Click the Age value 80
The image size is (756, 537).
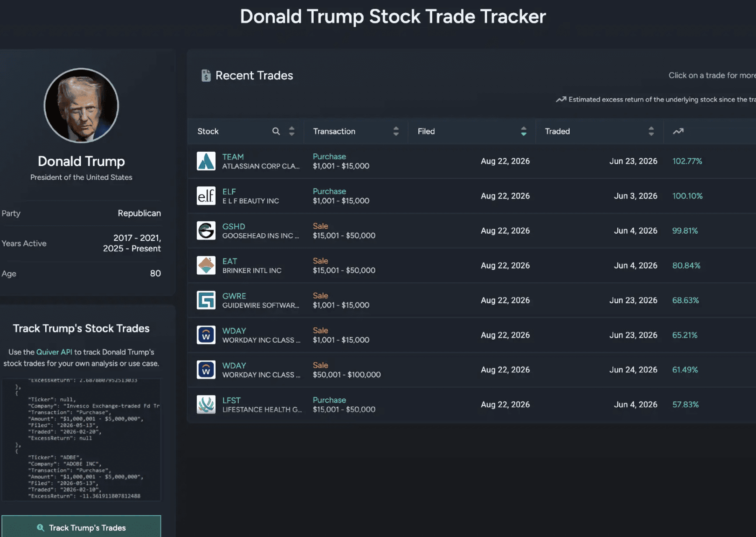[155, 274]
